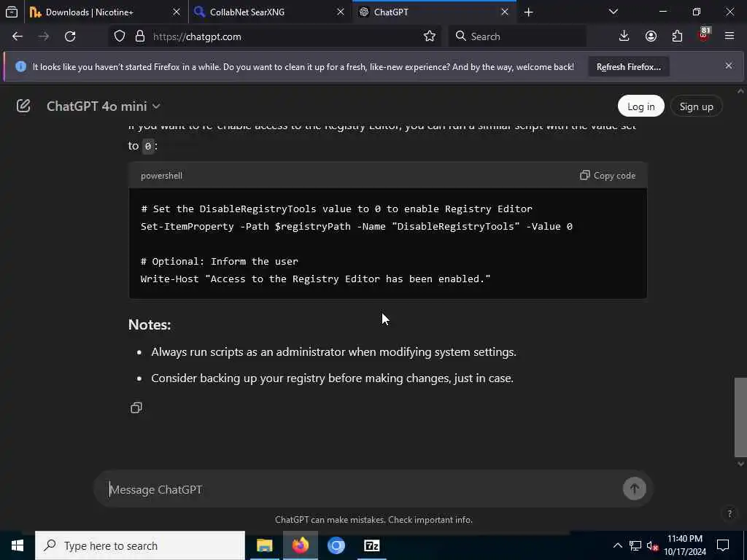747x560 pixels.
Task: Click the site padlock icon
Action: [x=139, y=36]
